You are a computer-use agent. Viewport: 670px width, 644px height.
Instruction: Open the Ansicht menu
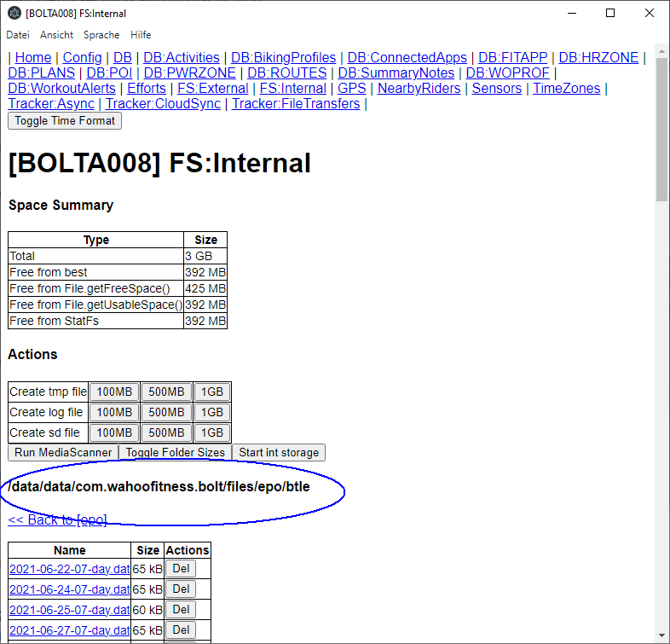pyautogui.click(x=56, y=35)
